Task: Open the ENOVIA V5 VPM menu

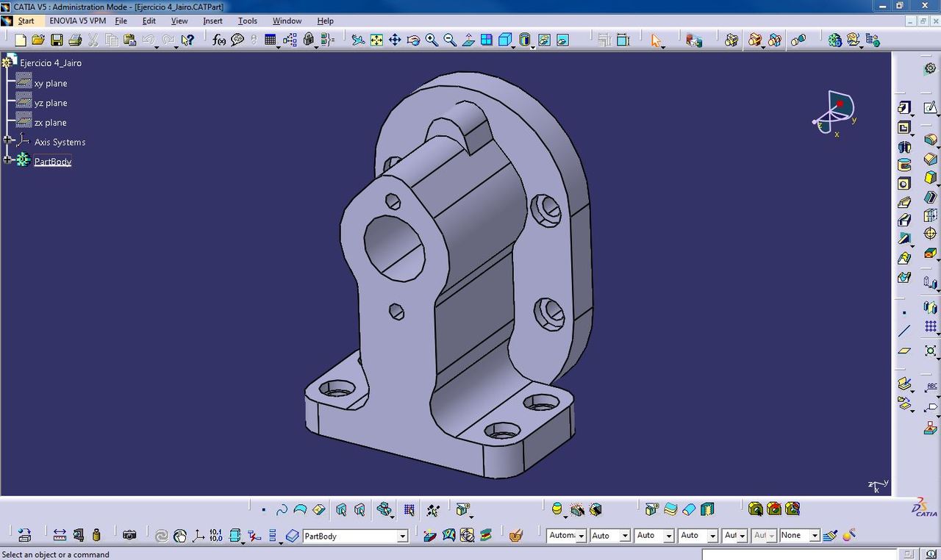Action: point(78,21)
